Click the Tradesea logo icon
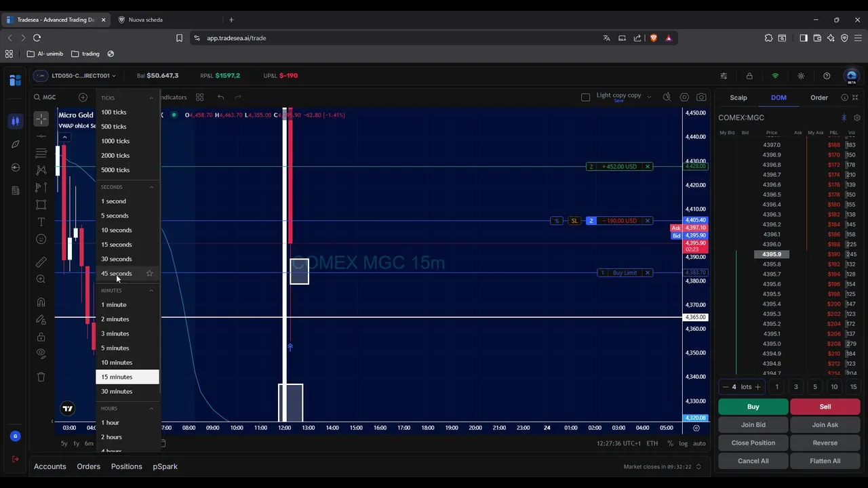 click(15, 80)
